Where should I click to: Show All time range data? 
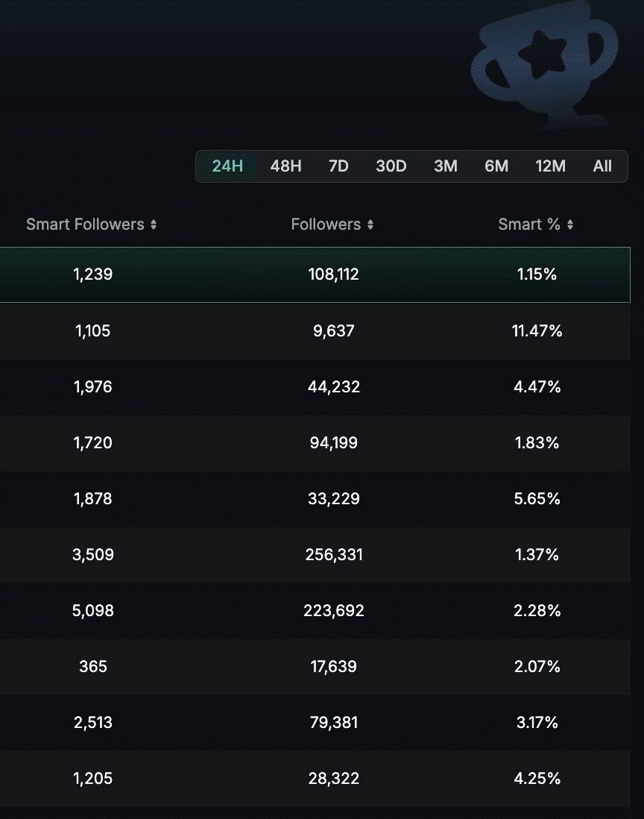[x=602, y=166]
